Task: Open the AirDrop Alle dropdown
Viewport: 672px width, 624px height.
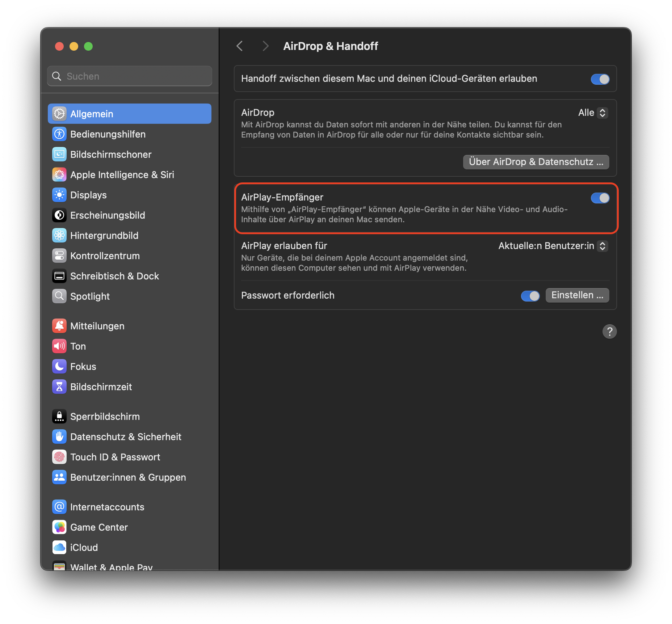Action: click(x=592, y=113)
